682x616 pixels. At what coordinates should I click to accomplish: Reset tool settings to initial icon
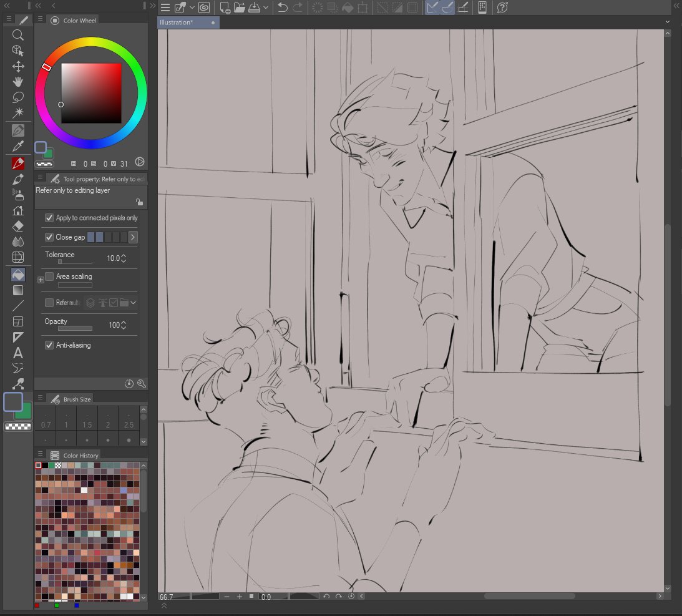pyautogui.click(x=129, y=384)
